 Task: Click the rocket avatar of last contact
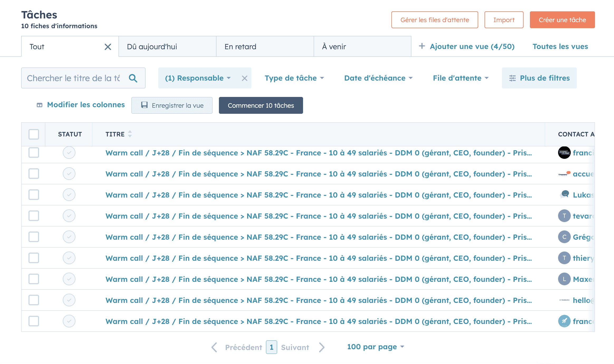564,321
